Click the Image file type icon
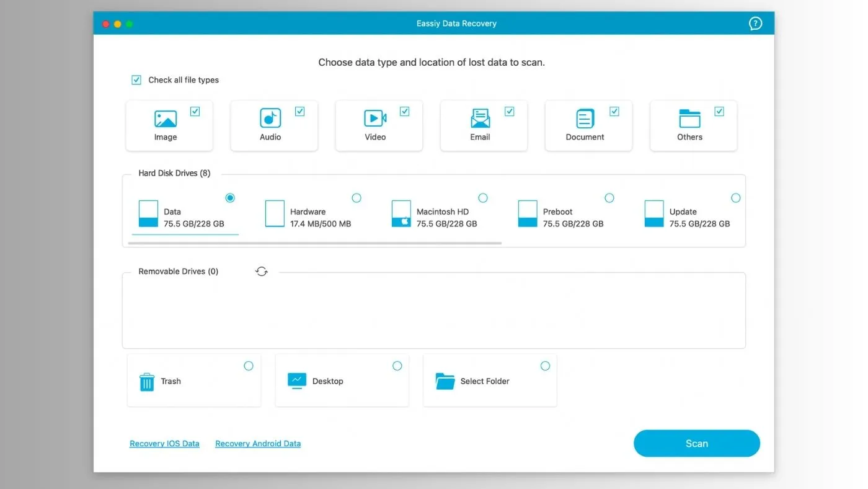 pos(166,119)
